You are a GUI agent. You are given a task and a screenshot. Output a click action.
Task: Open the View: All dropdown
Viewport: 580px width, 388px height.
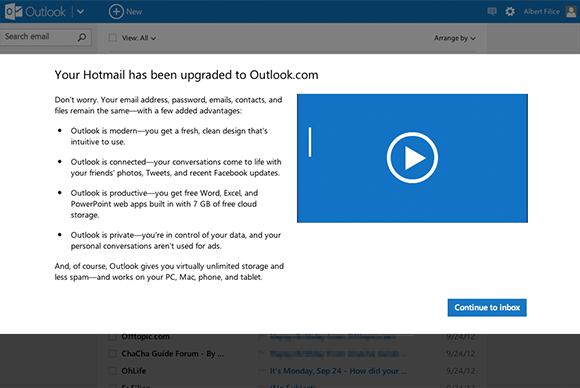point(139,38)
